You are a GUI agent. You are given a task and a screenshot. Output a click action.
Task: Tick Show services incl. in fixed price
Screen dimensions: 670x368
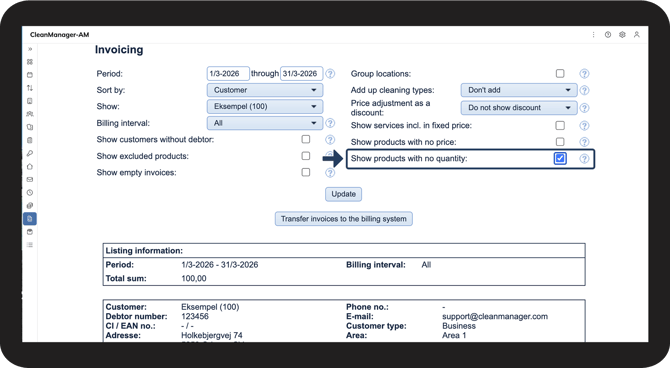click(560, 125)
